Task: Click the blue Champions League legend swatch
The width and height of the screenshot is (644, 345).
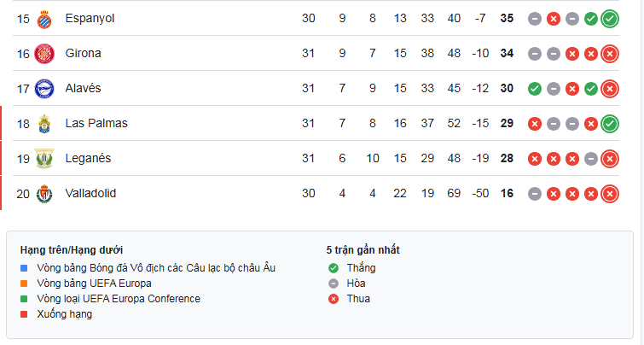Action: coord(24,268)
